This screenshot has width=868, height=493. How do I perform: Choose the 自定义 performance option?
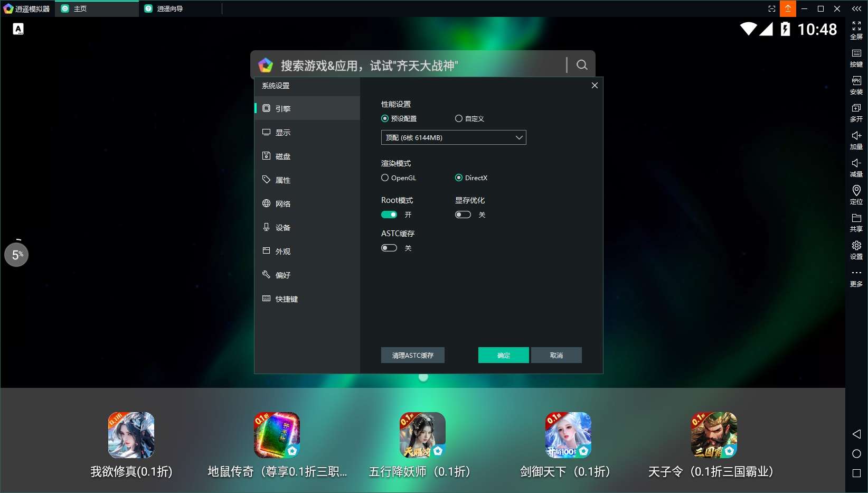(x=459, y=119)
